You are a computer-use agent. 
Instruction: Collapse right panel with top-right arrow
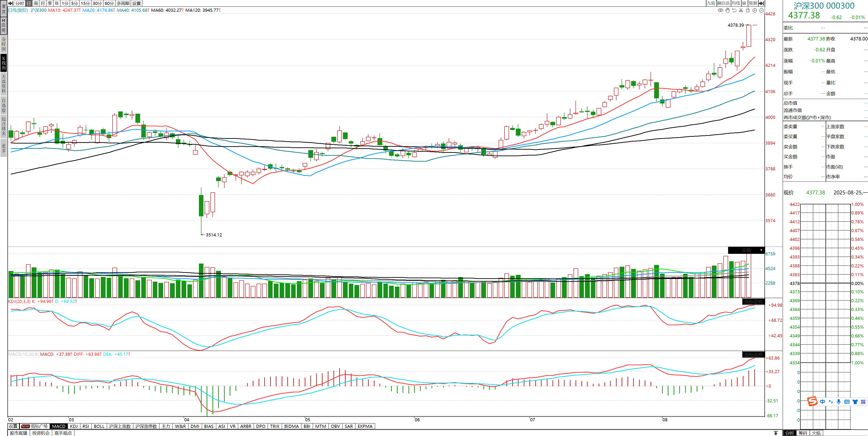point(761,3)
